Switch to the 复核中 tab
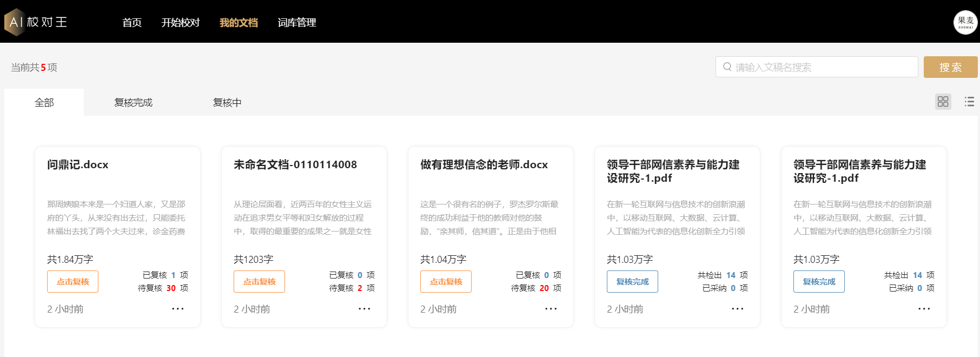The height and width of the screenshot is (357, 980). point(227,103)
